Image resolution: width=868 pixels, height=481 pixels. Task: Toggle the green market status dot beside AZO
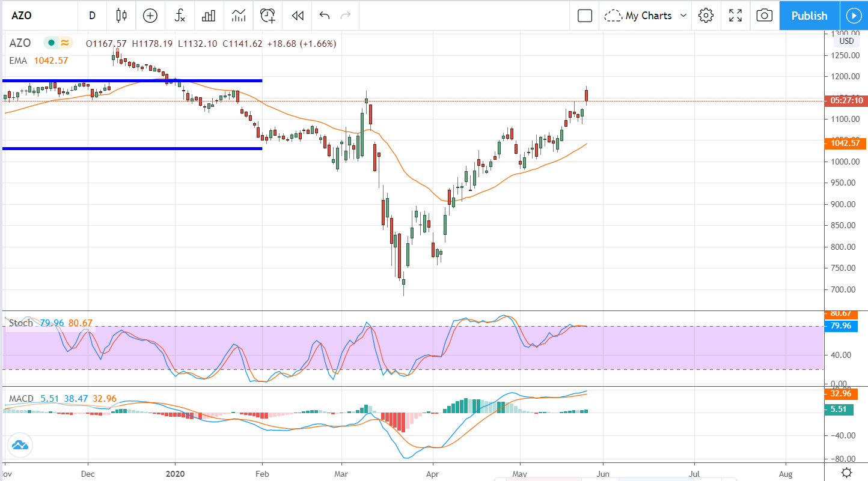[x=51, y=43]
